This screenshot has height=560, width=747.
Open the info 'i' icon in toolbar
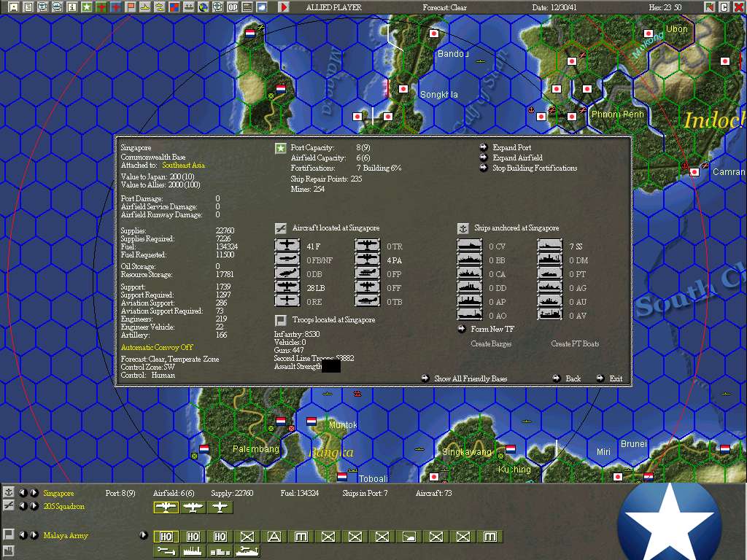click(x=71, y=7)
